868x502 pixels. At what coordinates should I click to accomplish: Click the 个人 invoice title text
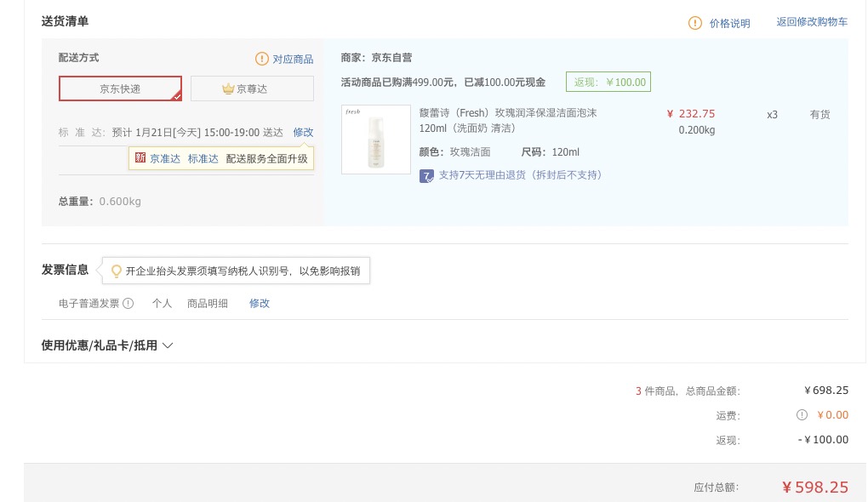point(163,303)
